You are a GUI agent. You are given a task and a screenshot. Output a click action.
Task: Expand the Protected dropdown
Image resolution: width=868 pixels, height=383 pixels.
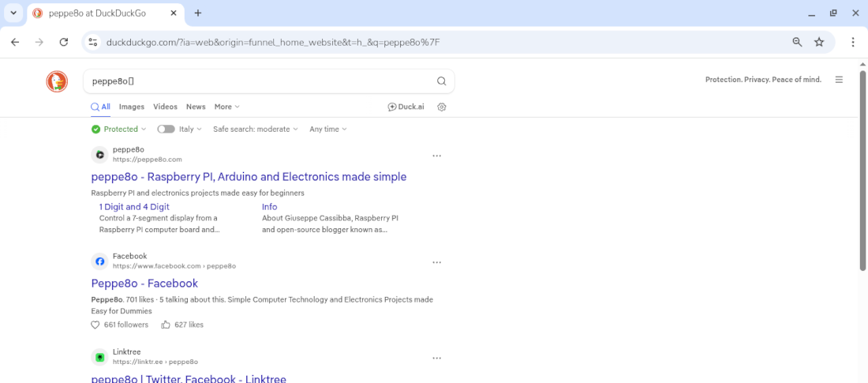point(125,130)
